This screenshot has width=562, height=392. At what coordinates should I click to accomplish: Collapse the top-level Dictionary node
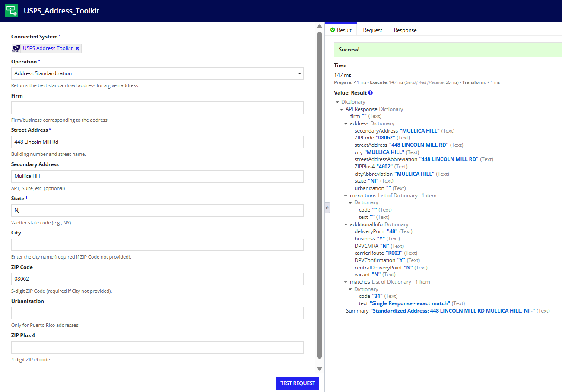[337, 102]
